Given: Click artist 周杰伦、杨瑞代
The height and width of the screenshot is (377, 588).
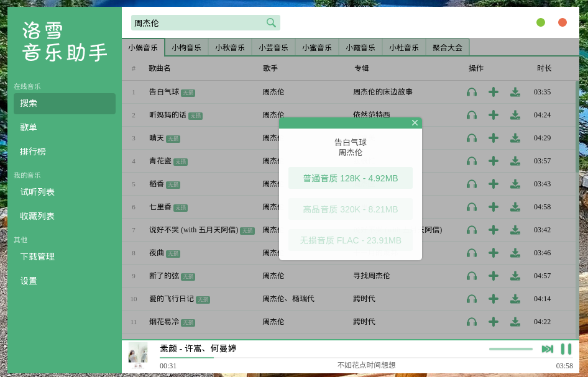Looking at the screenshot, I should [288, 299].
